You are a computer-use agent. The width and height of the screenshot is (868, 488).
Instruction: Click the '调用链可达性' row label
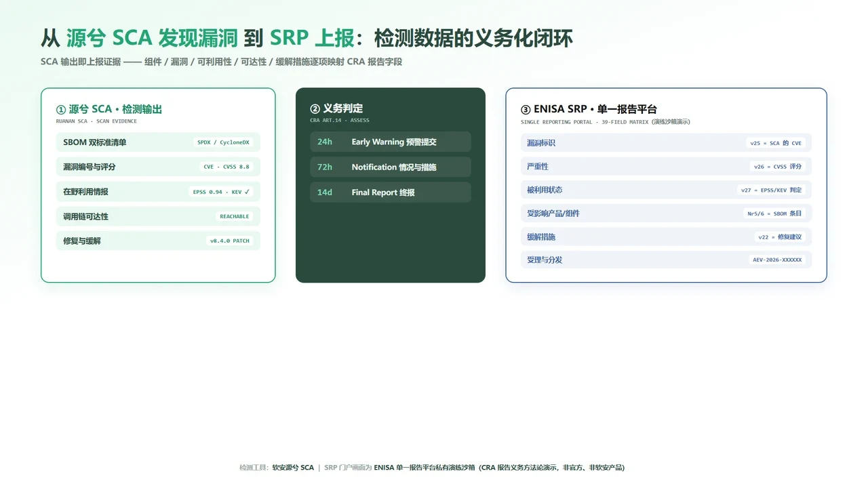coord(85,216)
